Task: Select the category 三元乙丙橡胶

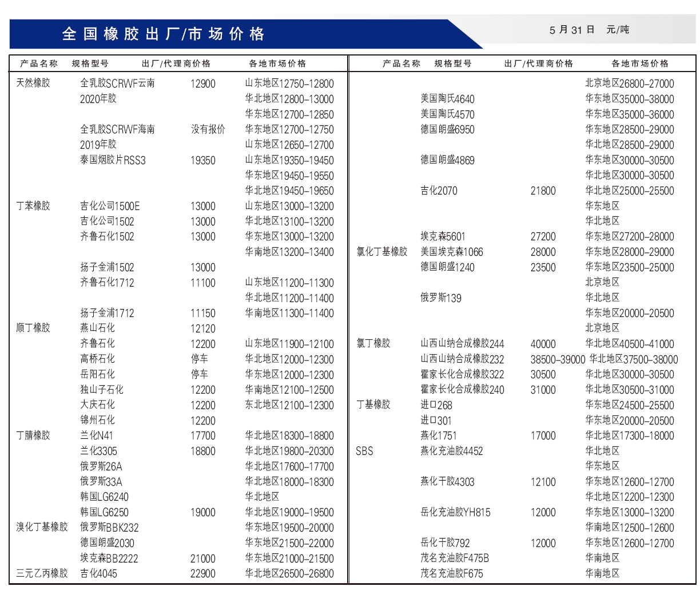Action: (42, 573)
